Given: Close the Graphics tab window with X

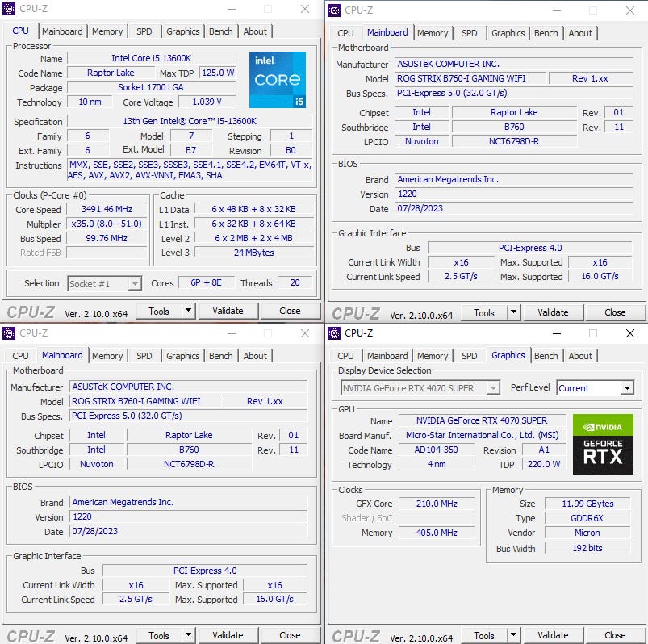Looking at the screenshot, I should [629, 333].
